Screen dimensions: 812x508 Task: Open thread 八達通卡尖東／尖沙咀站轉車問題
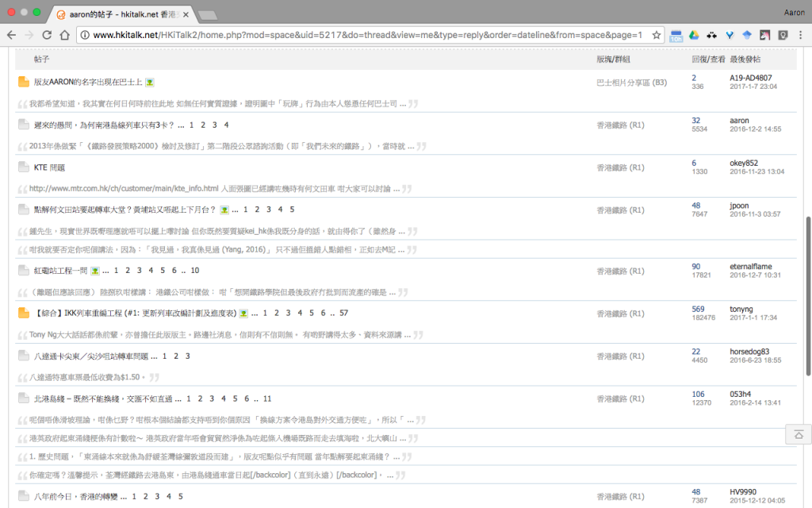pos(91,356)
